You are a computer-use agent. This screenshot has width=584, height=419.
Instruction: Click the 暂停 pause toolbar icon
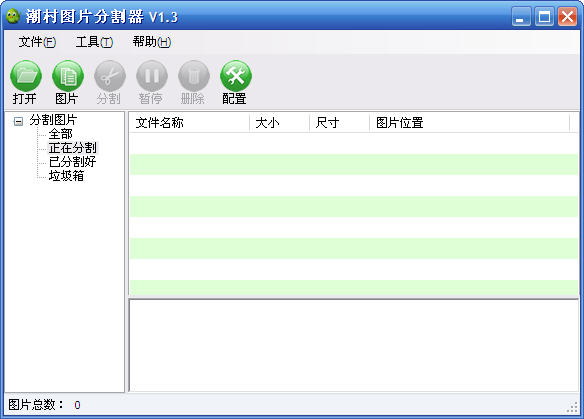152,76
